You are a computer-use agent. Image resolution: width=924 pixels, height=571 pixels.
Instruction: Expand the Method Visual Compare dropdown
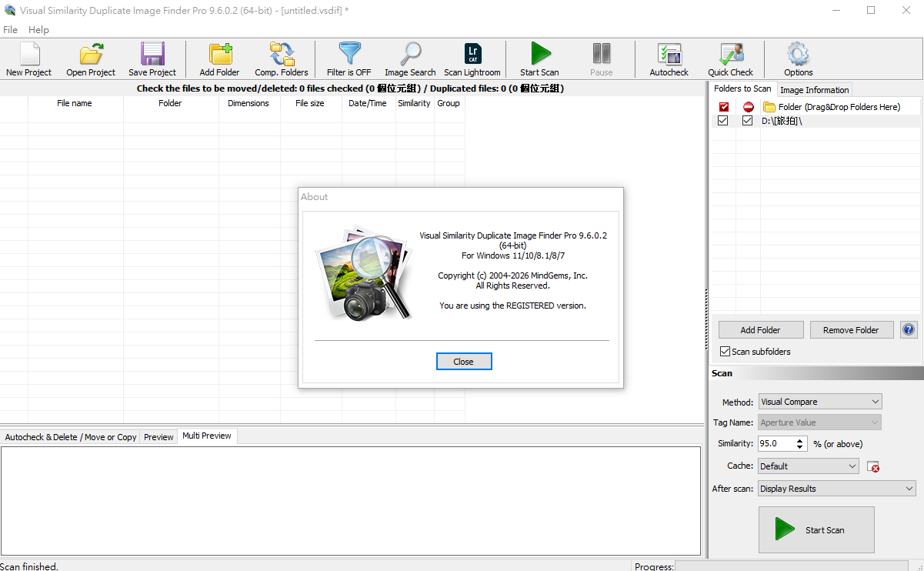pos(820,402)
